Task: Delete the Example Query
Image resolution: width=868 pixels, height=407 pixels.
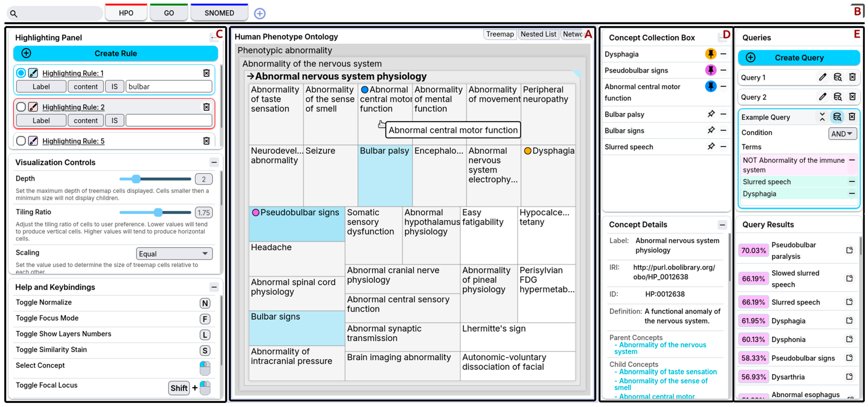Action: point(852,117)
